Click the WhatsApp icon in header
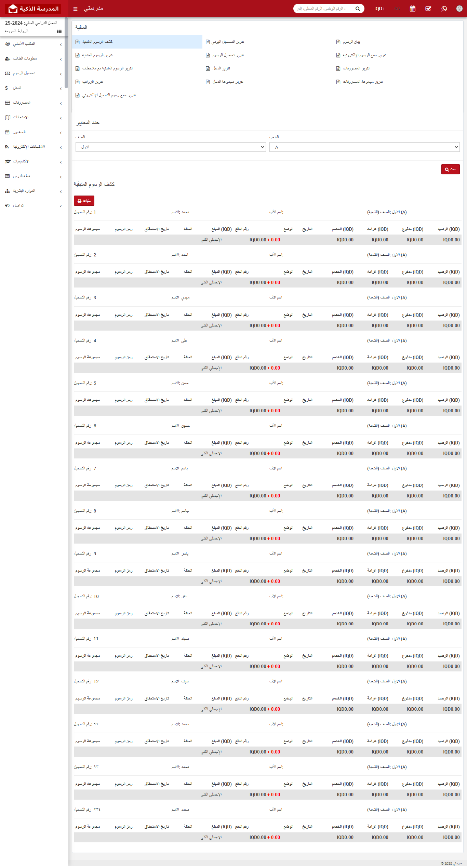This screenshot has height=868, width=467. pyautogui.click(x=444, y=9)
